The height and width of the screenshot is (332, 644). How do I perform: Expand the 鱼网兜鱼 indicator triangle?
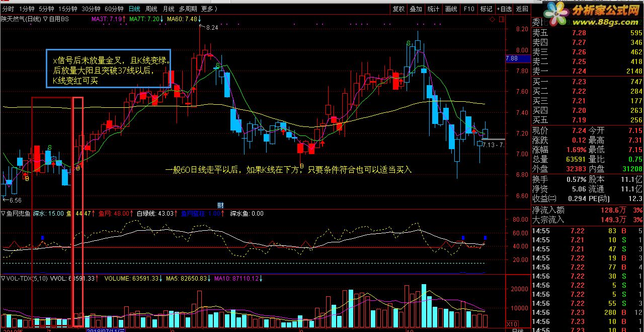3,214
